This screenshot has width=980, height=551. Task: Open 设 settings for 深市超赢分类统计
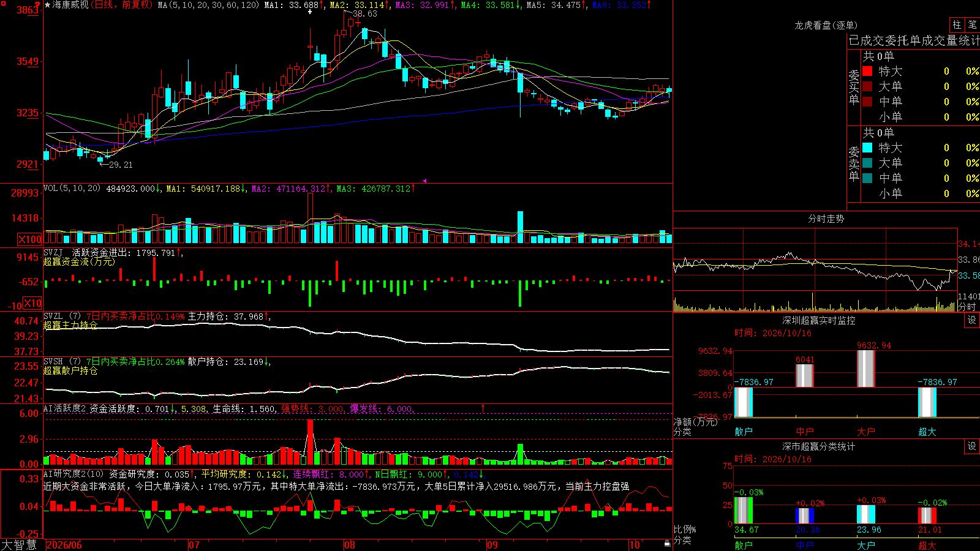point(972,446)
